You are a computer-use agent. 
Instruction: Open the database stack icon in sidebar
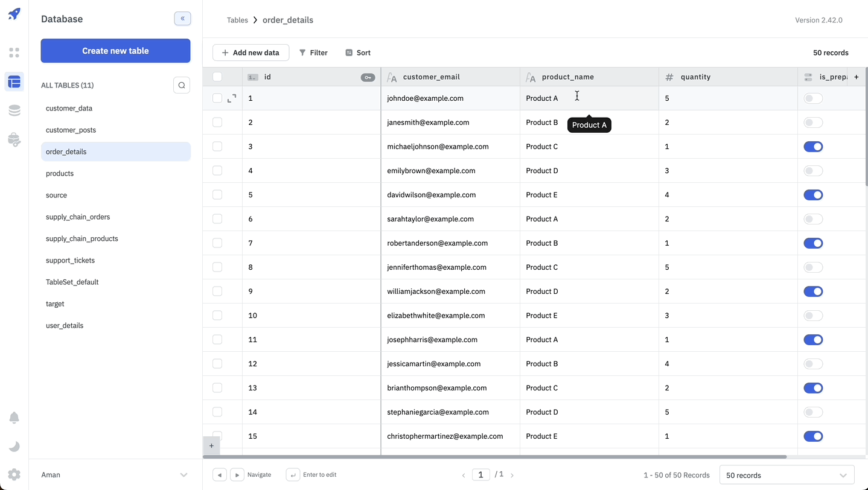(14, 110)
